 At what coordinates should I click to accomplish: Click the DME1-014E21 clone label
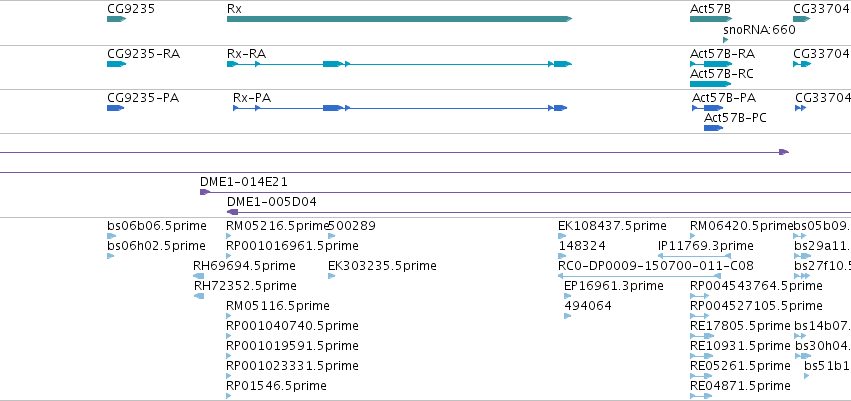click(244, 182)
